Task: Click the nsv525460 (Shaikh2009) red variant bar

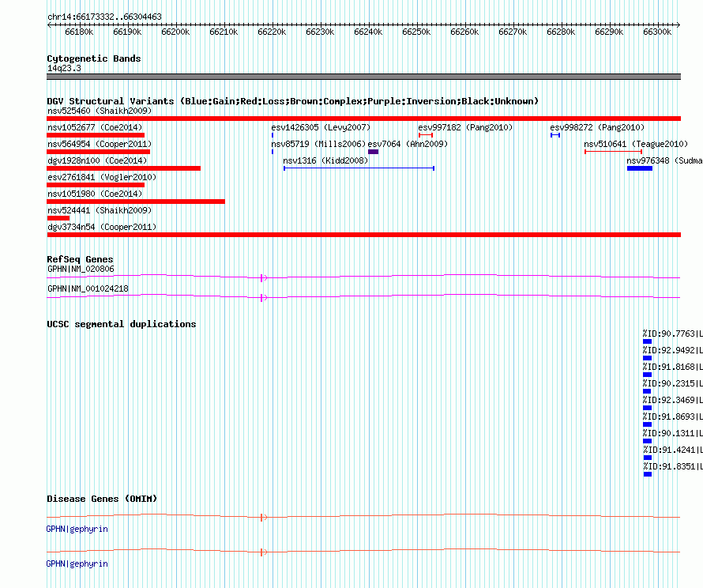Action: point(363,119)
